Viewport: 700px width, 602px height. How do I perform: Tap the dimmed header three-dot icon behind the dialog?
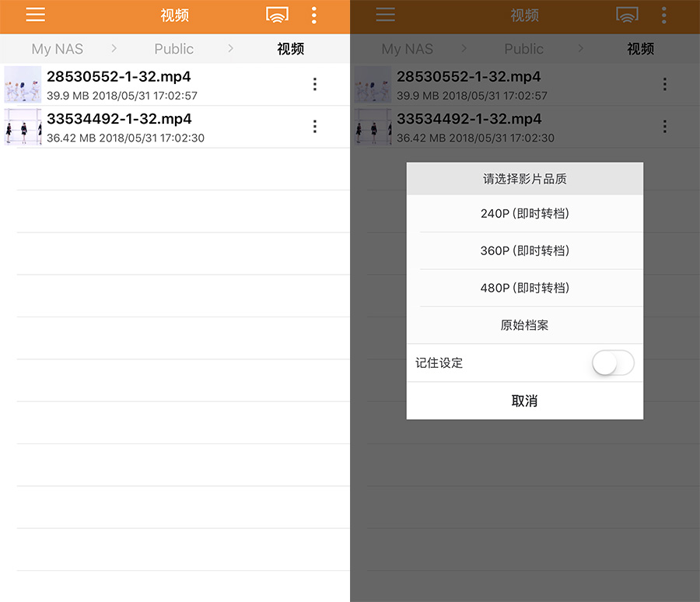664,15
